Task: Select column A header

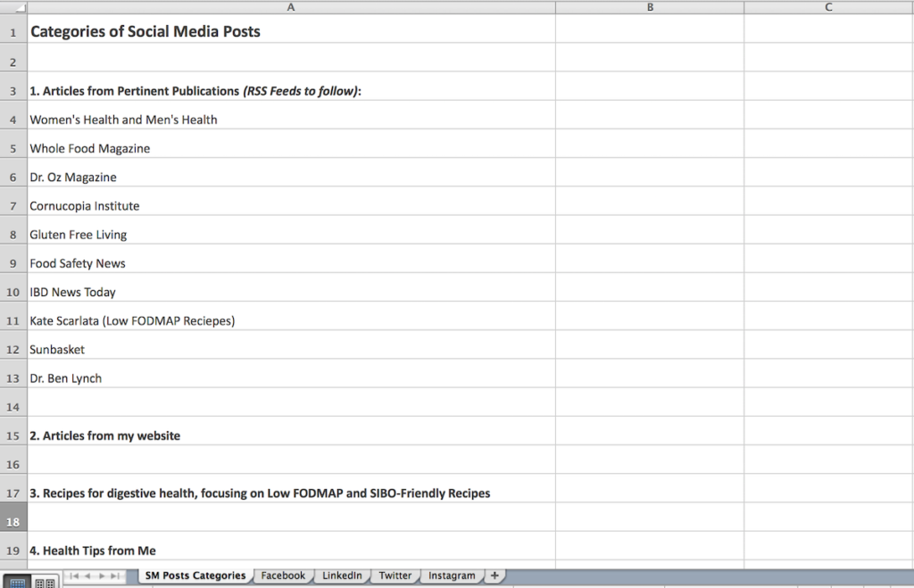Action: (x=292, y=7)
